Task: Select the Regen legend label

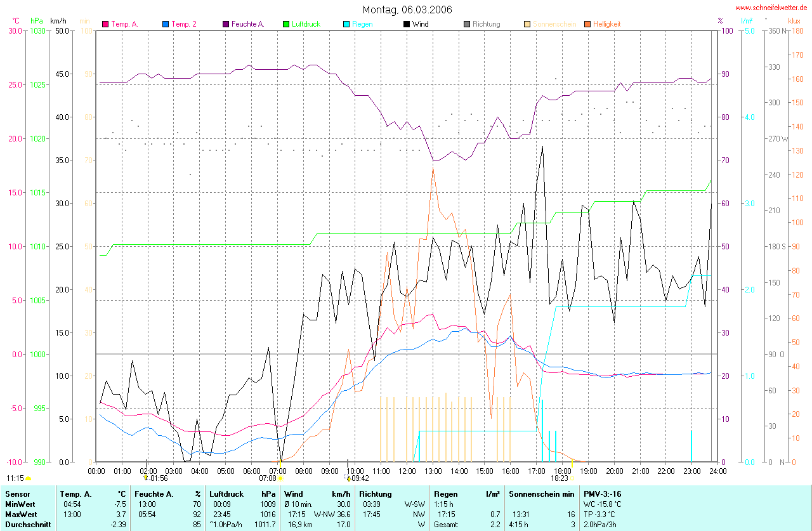Action: pyautogui.click(x=362, y=24)
